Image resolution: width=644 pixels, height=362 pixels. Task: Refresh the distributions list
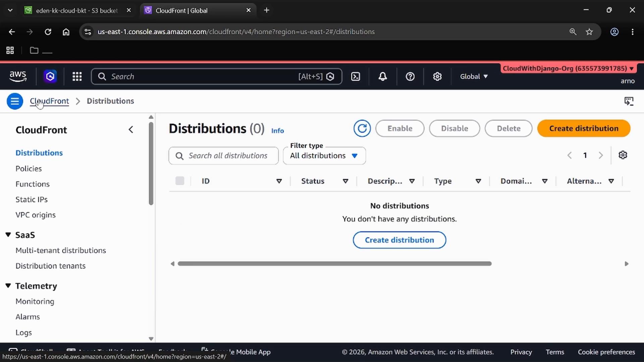(x=362, y=128)
